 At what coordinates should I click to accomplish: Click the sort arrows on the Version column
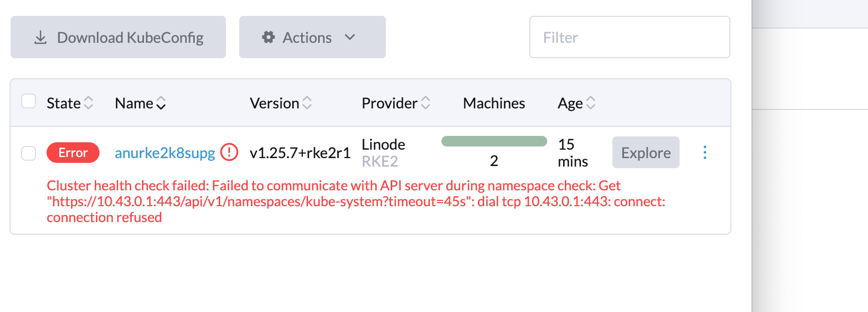coord(308,103)
